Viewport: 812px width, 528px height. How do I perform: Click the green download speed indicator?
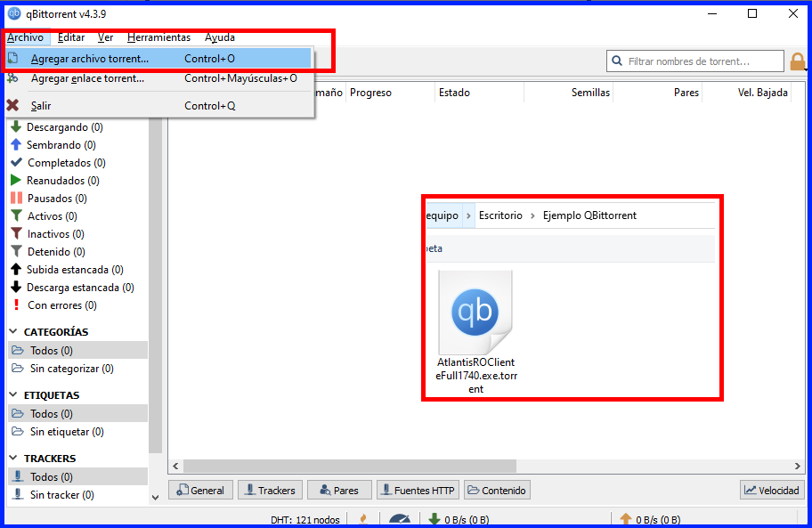[459, 519]
